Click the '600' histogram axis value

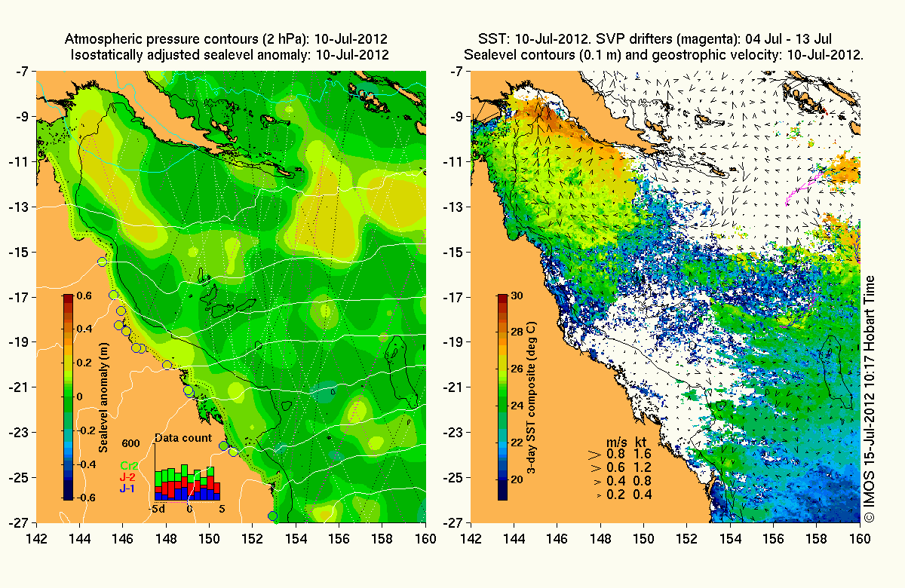130,443
